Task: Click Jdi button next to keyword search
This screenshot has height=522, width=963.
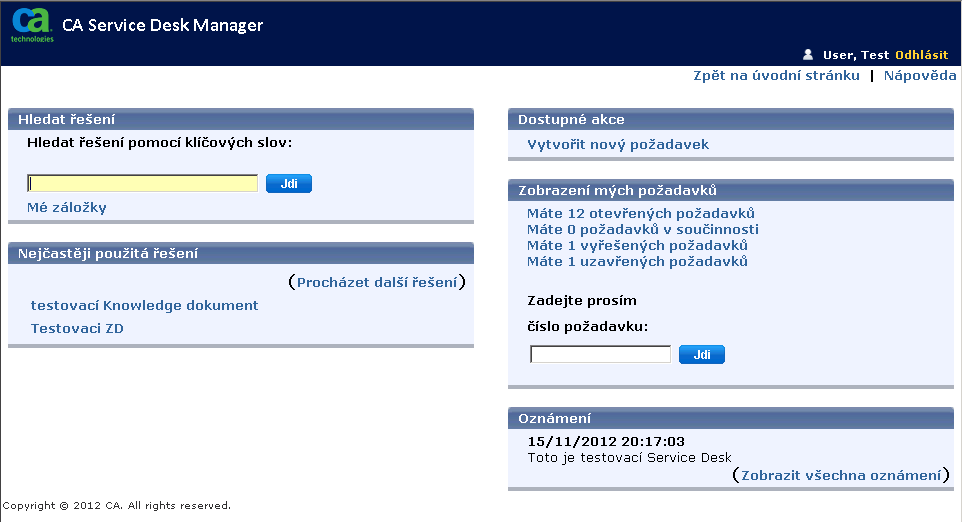Action: [x=289, y=183]
